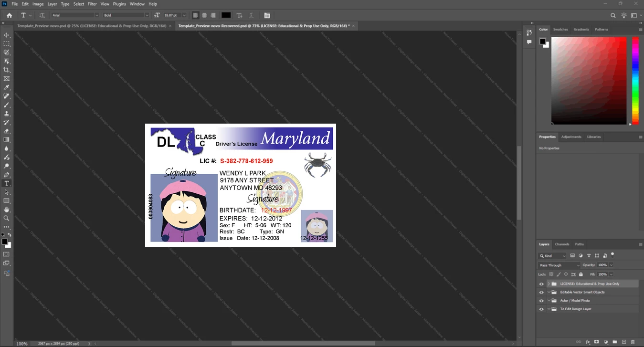Switch to the Channels tab
The height and width of the screenshot is (347, 644).
pyautogui.click(x=562, y=244)
